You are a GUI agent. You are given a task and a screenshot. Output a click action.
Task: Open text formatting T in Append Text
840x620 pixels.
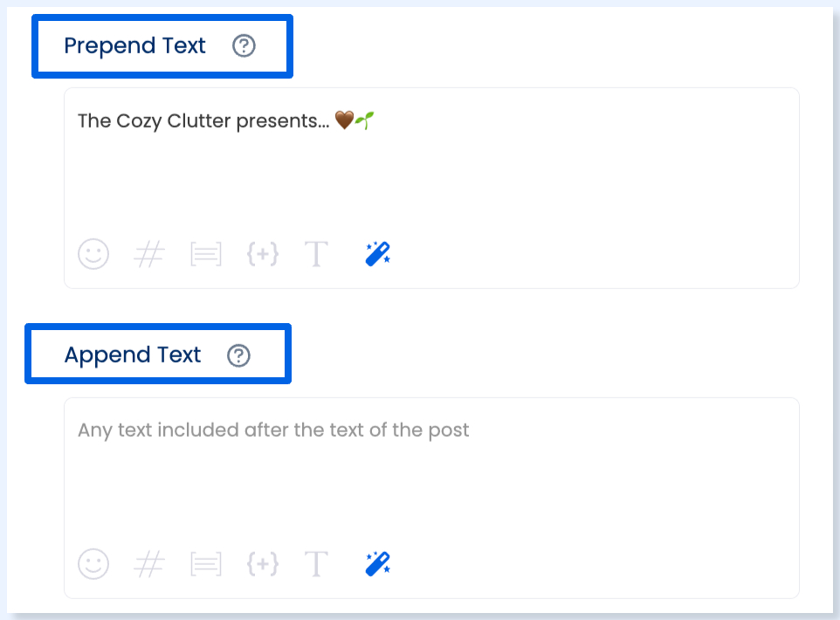316,564
